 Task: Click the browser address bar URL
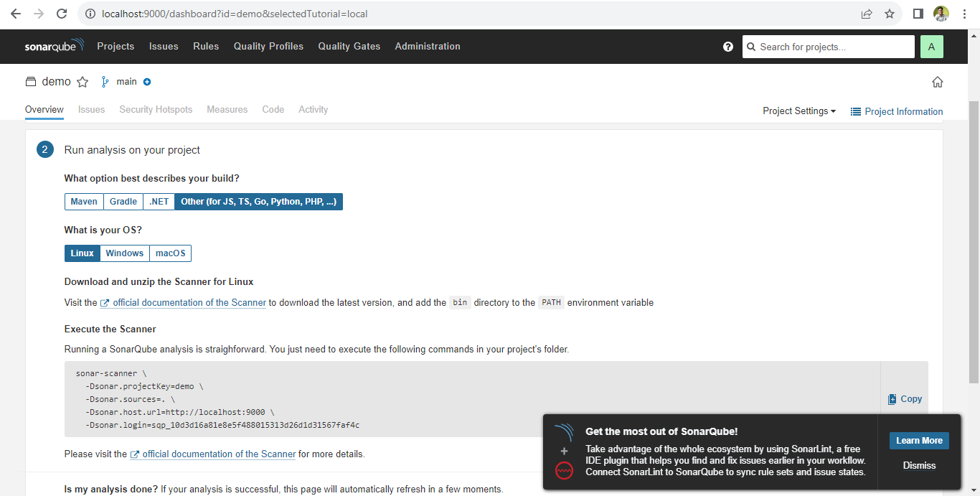click(x=235, y=14)
